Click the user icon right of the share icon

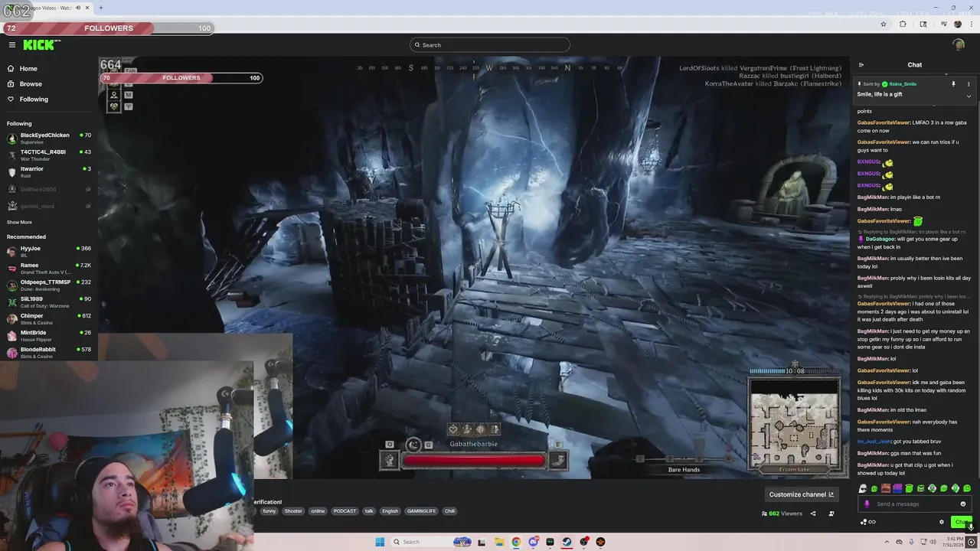pyautogui.click(x=831, y=514)
